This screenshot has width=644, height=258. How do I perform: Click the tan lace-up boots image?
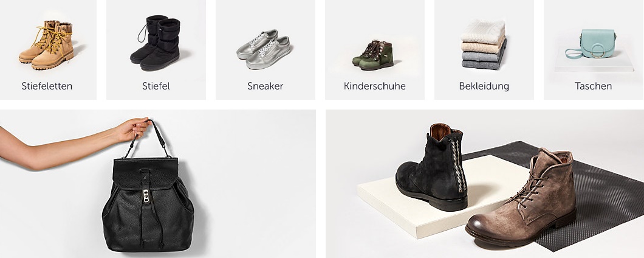tap(46, 44)
